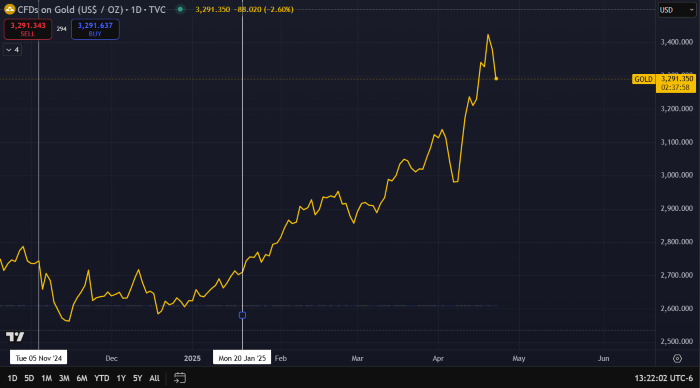Click the gold symbol logo icon

[9, 9]
